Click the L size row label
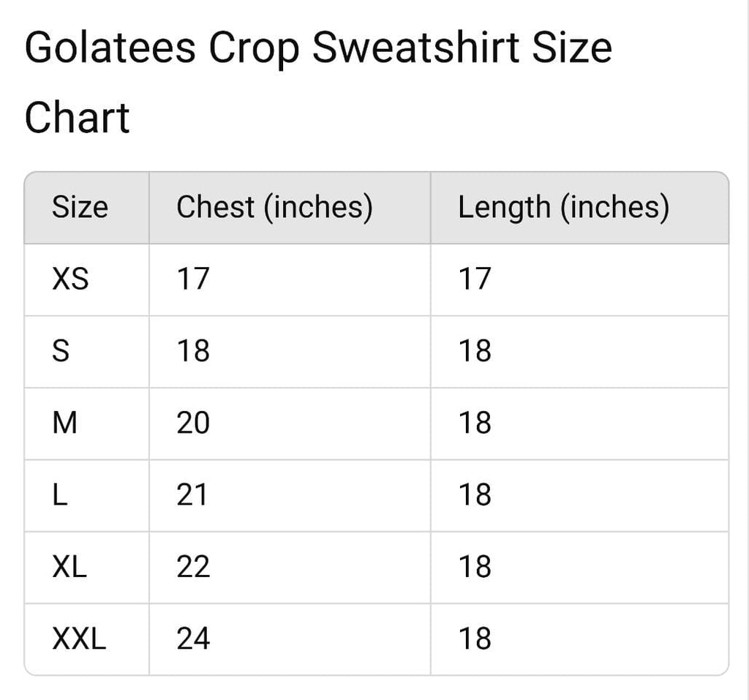 [x=60, y=495]
